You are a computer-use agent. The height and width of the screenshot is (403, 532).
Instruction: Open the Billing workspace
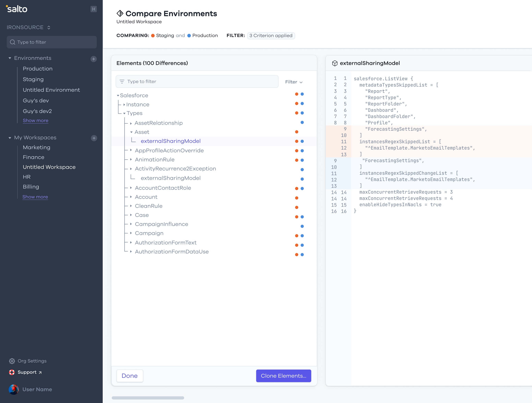(x=31, y=187)
